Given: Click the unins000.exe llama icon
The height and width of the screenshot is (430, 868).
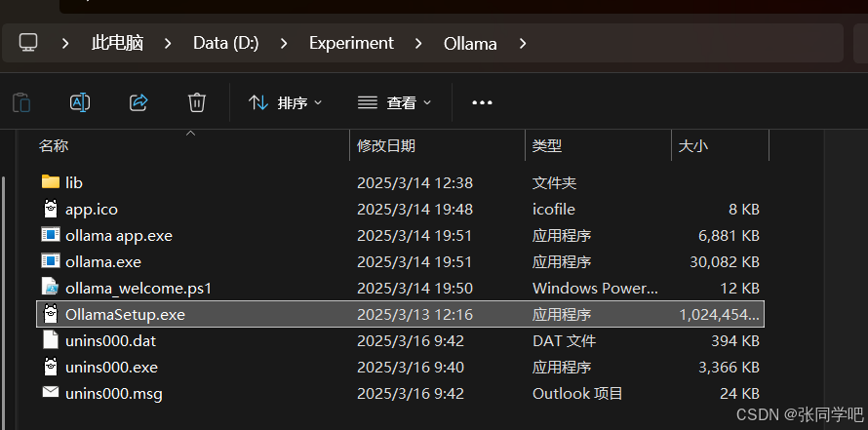Looking at the screenshot, I should point(51,367).
